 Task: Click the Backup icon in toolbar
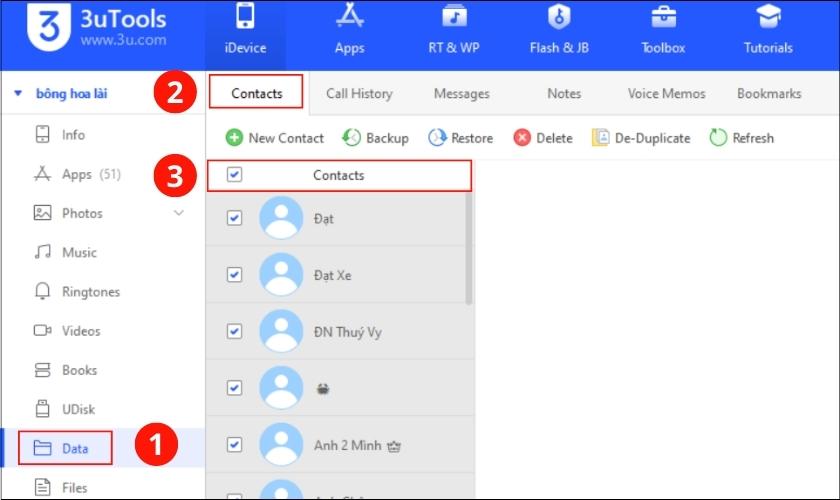point(351,138)
